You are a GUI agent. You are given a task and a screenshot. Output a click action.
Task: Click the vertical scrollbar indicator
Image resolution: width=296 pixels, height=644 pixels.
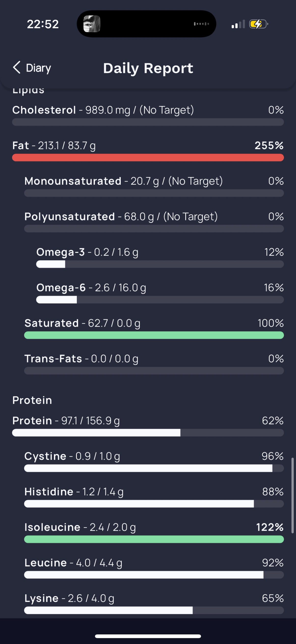[292, 495]
